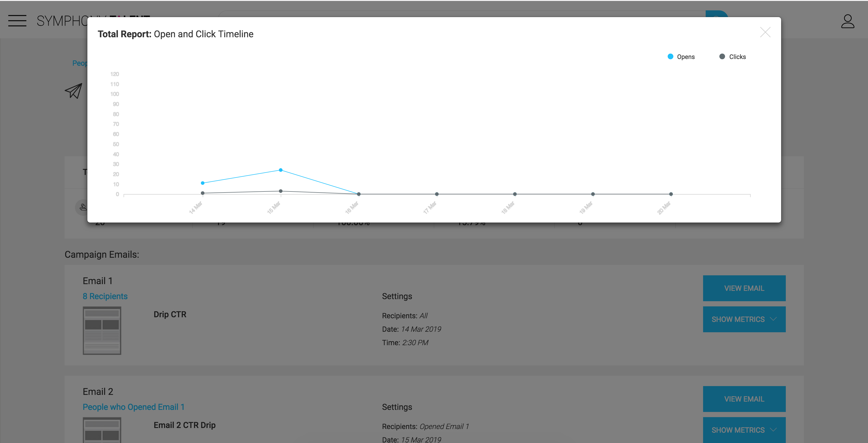Click the 120 value on the Y axis
The height and width of the screenshot is (443, 868).
pyautogui.click(x=115, y=74)
